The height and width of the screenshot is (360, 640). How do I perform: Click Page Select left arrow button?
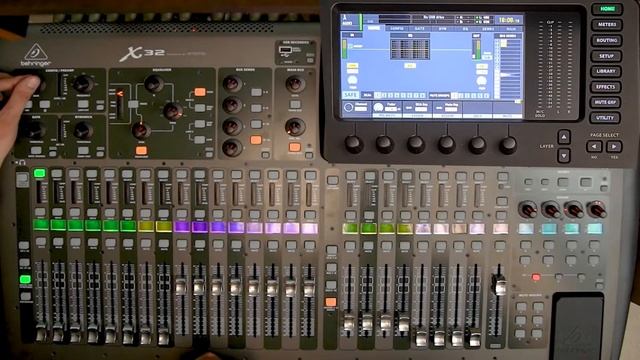coord(594,146)
